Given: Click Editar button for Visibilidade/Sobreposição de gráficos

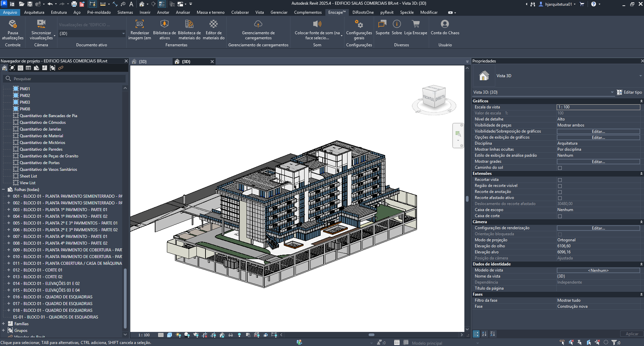Looking at the screenshot, I should click(598, 132).
